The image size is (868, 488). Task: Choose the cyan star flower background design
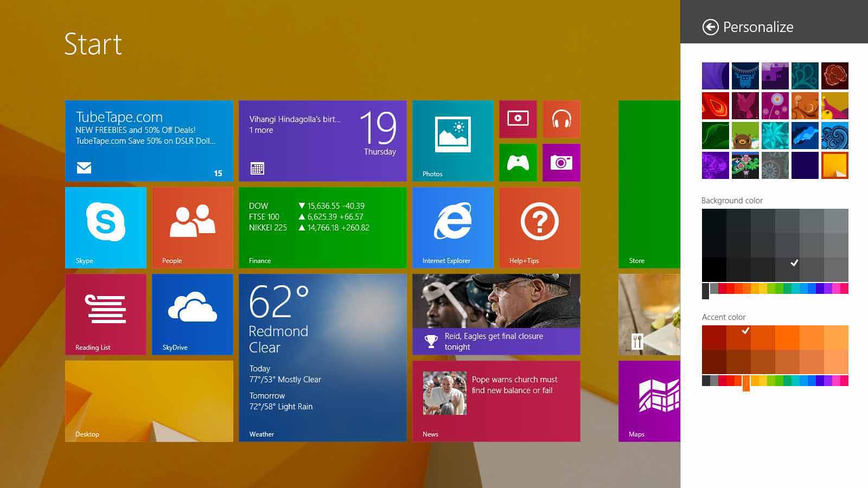775,136
